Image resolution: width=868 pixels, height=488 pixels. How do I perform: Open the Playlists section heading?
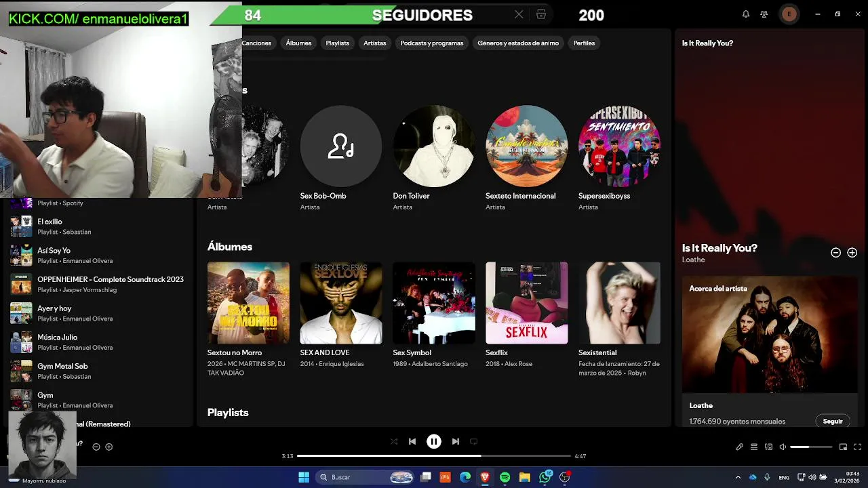click(x=228, y=412)
